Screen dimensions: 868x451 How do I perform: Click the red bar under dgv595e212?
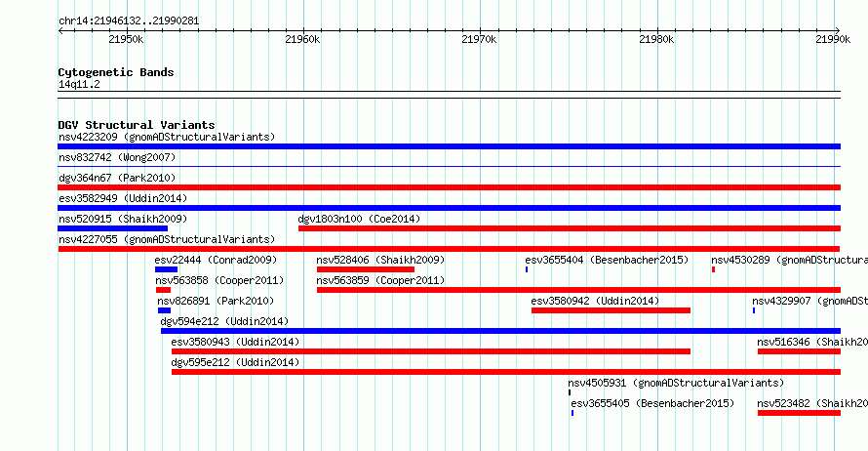[x=506, y=372]
